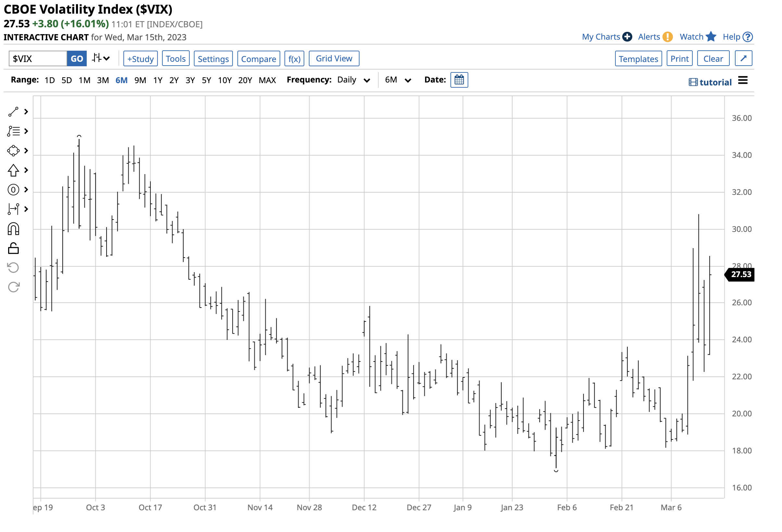
Task: Click the redo arrow icon
Action: (13, 287)
